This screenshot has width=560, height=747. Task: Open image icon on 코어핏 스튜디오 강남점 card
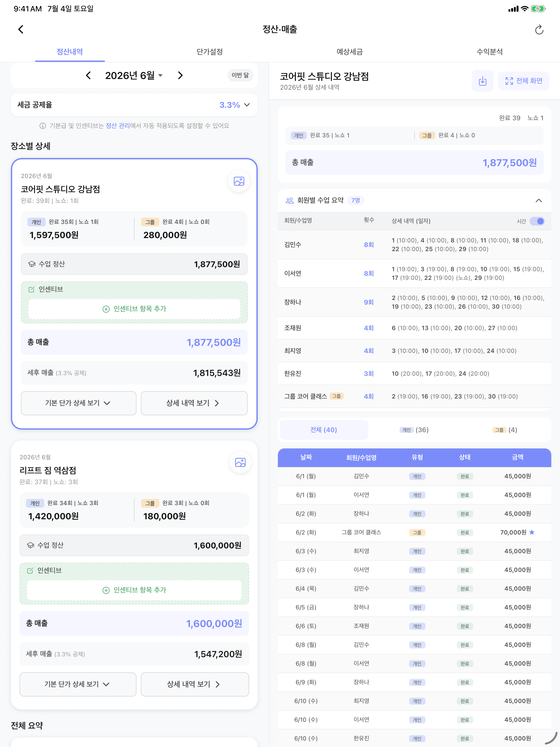tap(239, 181)
